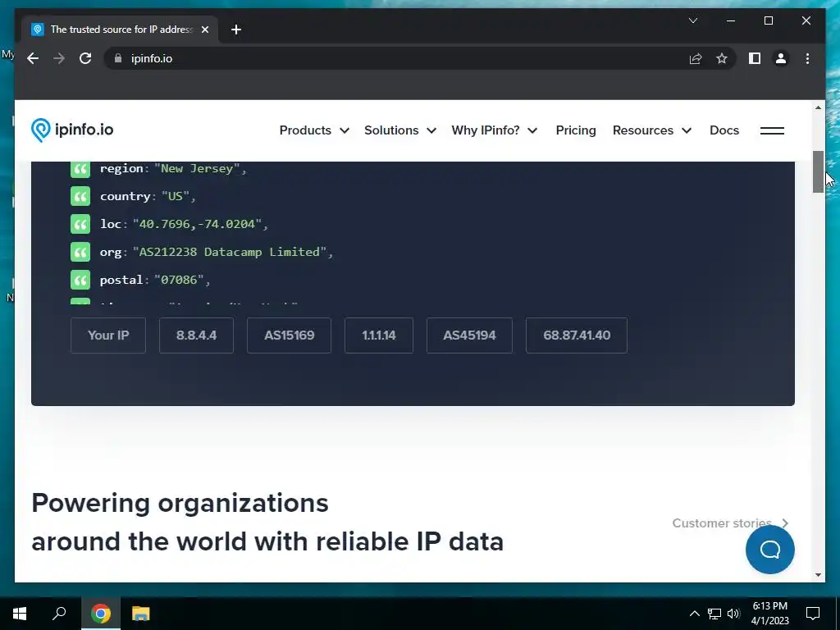Look up sample IP 1.1.1.14
Viewport: 840px width, 630px height.
pyautogui.click(x=379, y=336)
